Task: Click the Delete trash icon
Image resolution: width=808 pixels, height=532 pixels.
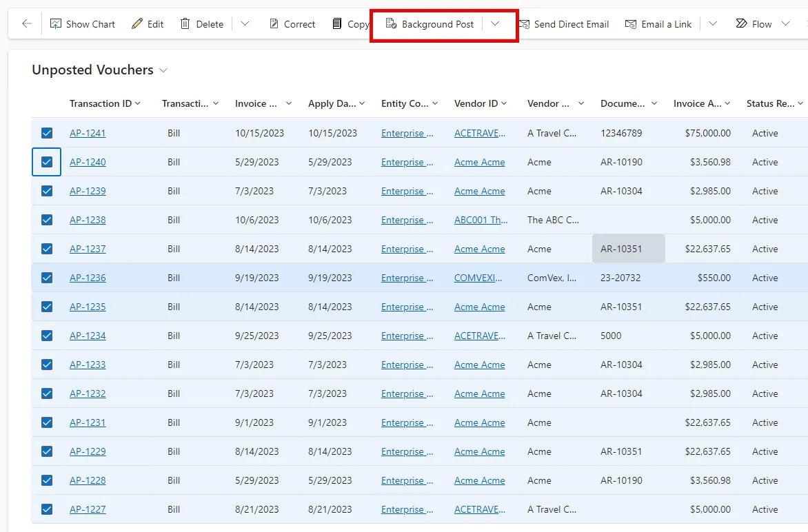Action: (x=185, y=23)
